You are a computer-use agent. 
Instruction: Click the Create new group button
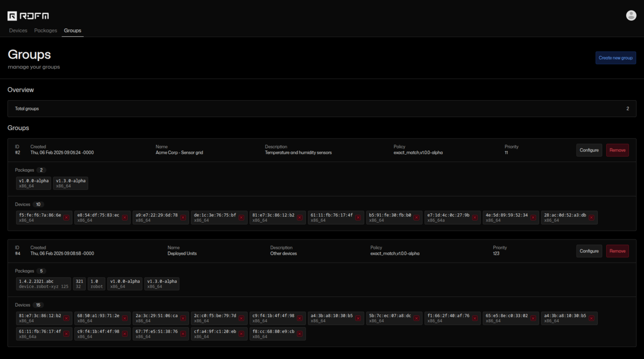[615, 58]
